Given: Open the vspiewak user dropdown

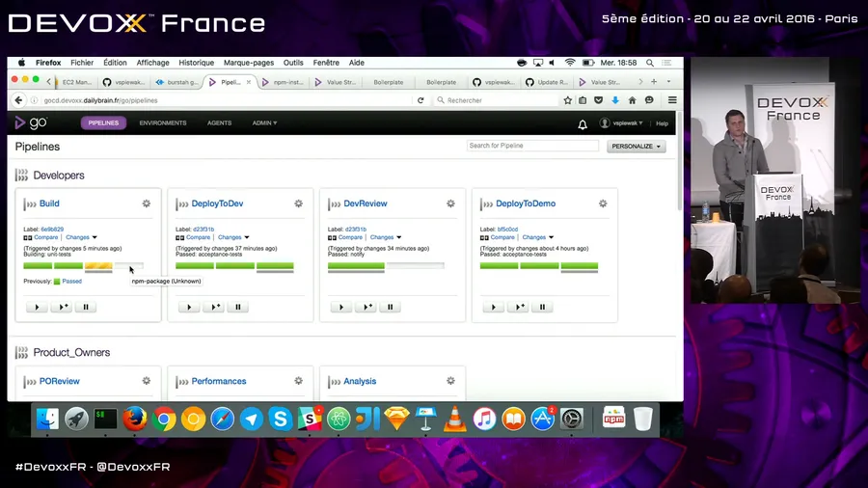Looking at the screenshot, I should tap(622, 123).
